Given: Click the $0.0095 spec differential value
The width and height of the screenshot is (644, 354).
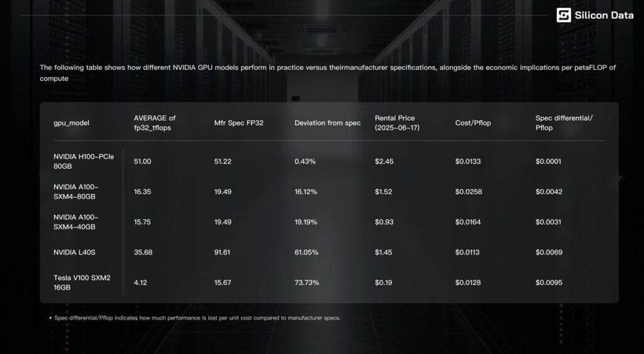Looking at the screenshot, I should point(549,282).
